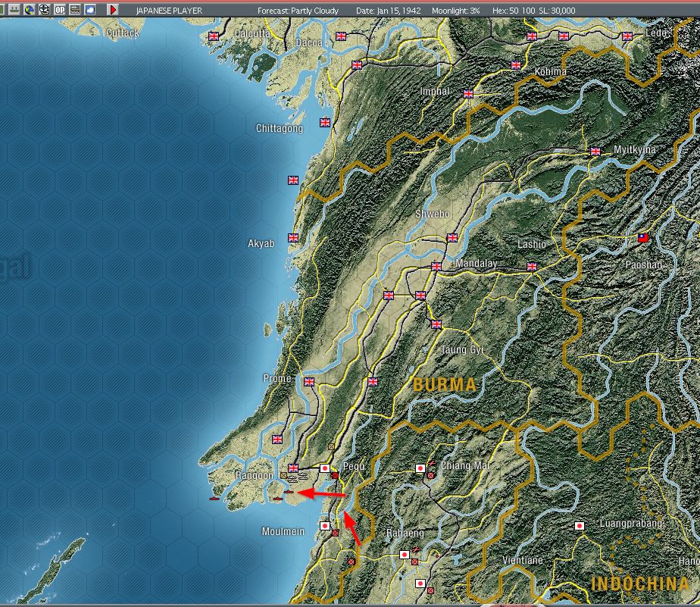Select the British flag south of Chittagong

click(293, 180)
